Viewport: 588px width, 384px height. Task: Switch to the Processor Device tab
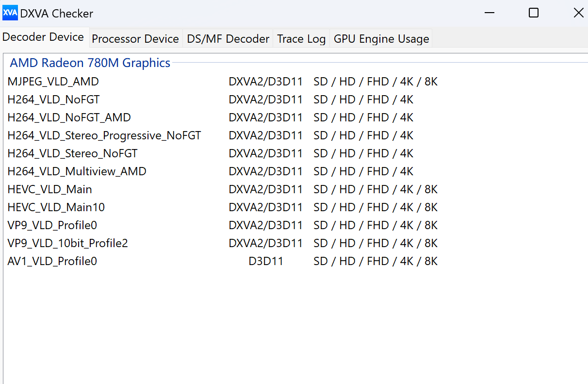(135, 39)
